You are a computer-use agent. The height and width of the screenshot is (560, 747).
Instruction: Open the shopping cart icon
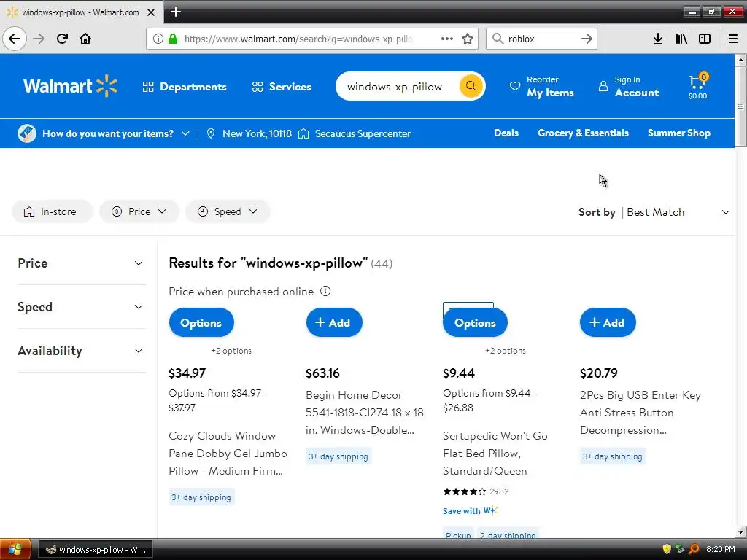point(697,85)
